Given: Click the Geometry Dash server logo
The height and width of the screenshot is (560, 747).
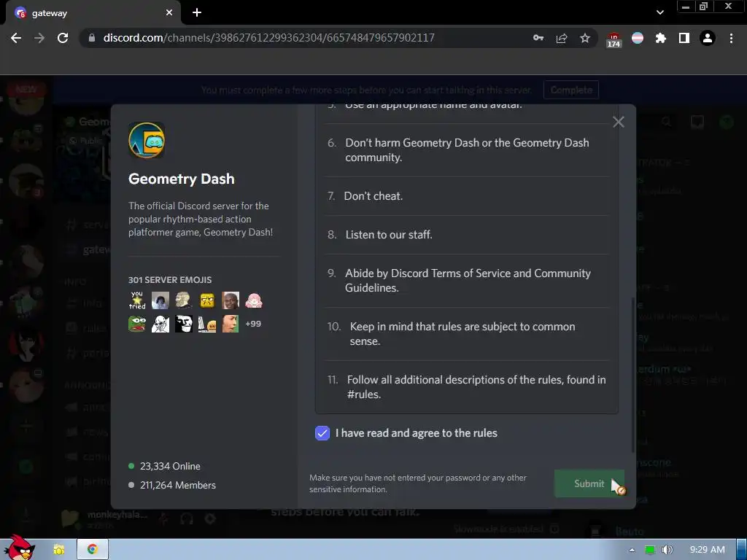Looking at the screenshot, I should 147,141.
